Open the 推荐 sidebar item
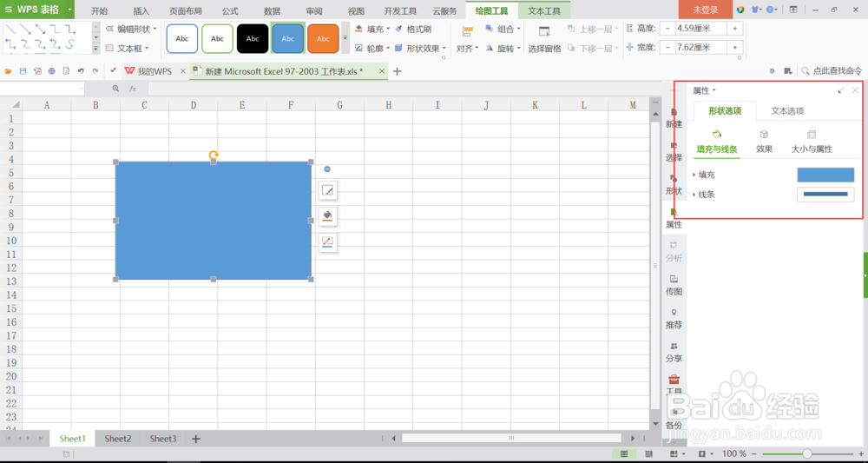The image size is (868, 463). coord(674,319)
